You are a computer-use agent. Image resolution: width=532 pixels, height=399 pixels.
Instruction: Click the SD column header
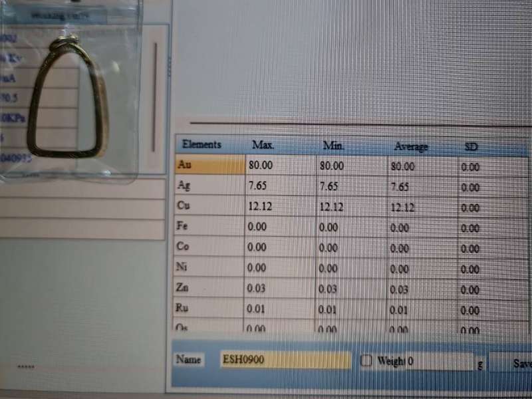pyautogui.click(x=471, y=146)
